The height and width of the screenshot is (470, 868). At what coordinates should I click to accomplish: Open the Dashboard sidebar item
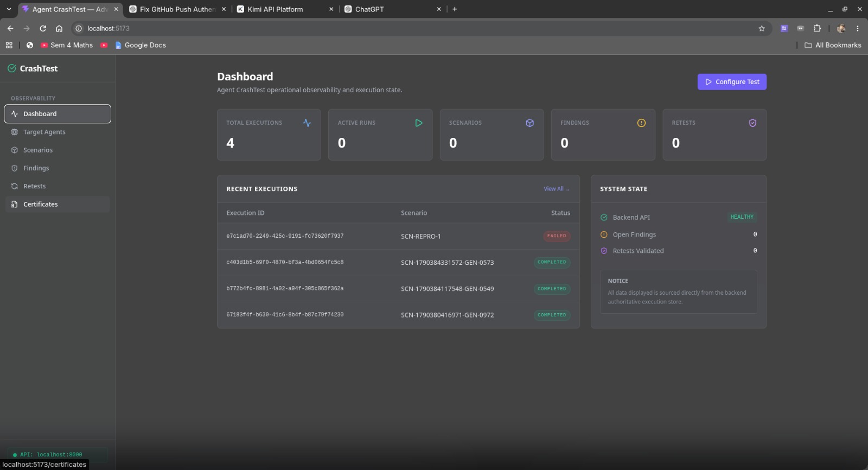click(x=58, y=114)
